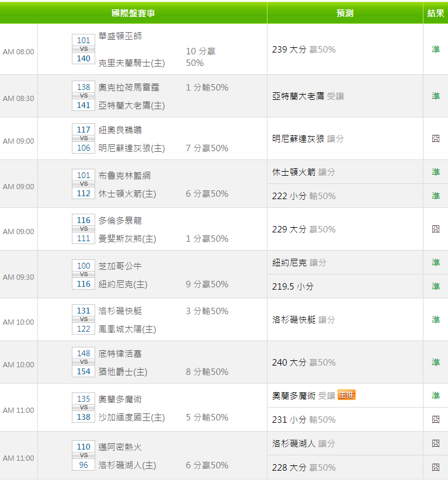Screen dimensions: 448x480
Task: Click prediction 洛杉磯湖人 讓分
Action: click(x=304, y=444)
